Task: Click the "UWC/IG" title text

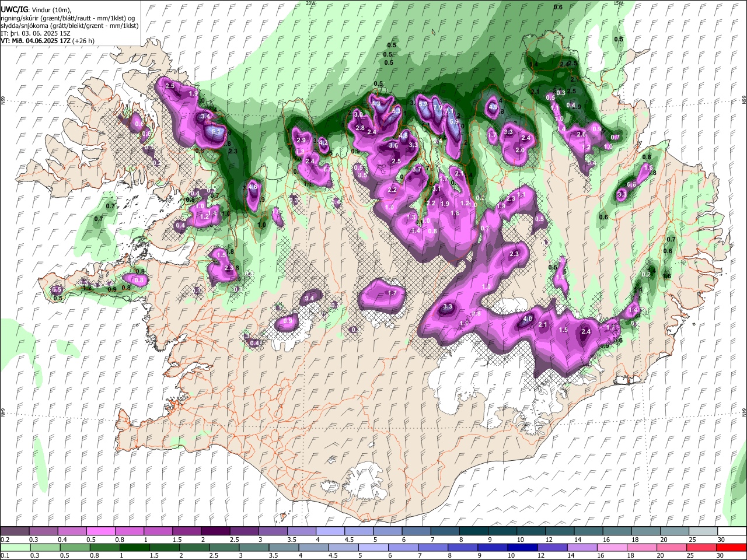Action: tap(13, 10)
